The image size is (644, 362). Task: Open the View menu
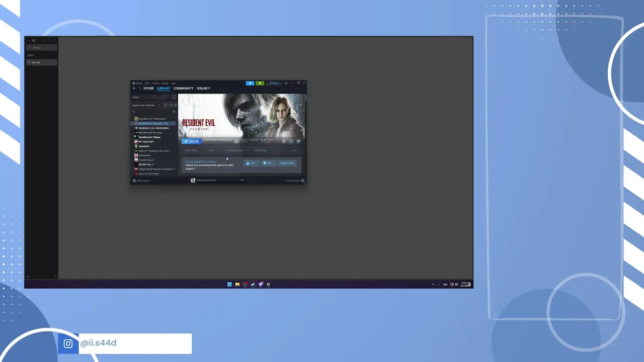[147, 83]
